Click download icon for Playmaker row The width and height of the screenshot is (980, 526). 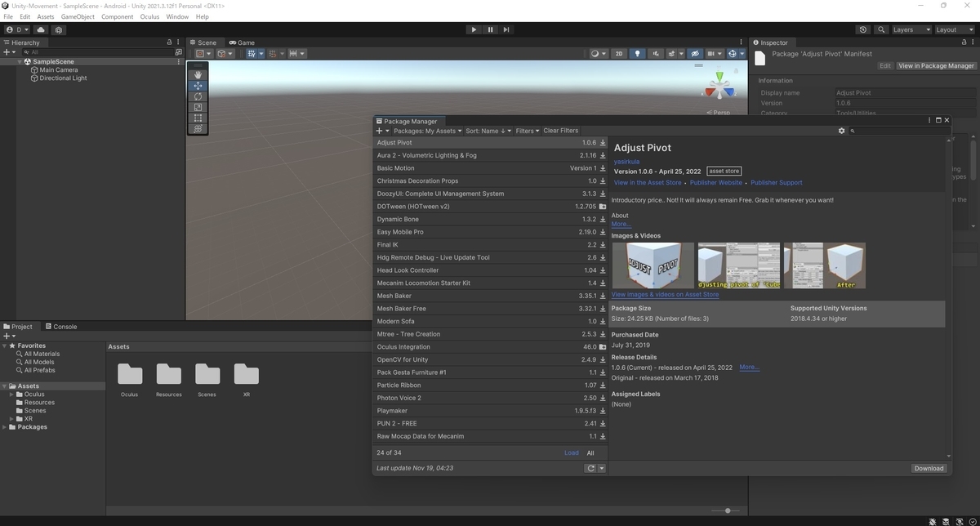click(x=603, y=411)
